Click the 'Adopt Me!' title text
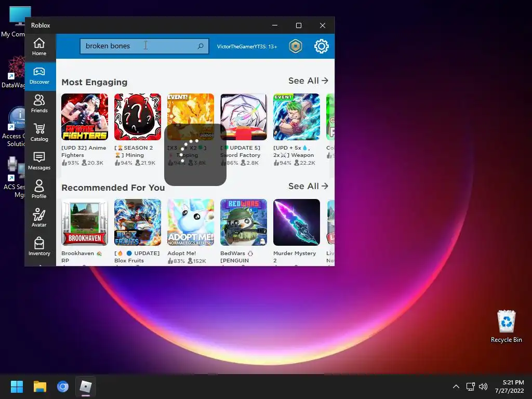This screenshot has height=399, width=532. (181, 253)
